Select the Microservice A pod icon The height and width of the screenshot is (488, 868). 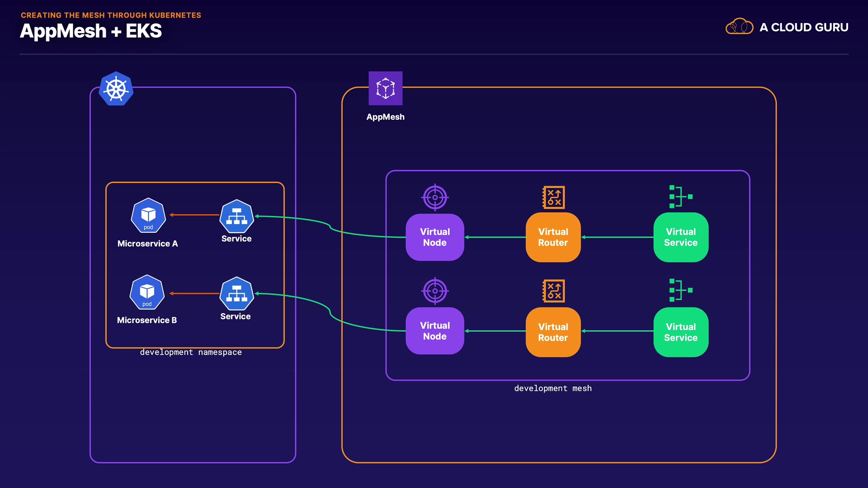pos(148,215)
